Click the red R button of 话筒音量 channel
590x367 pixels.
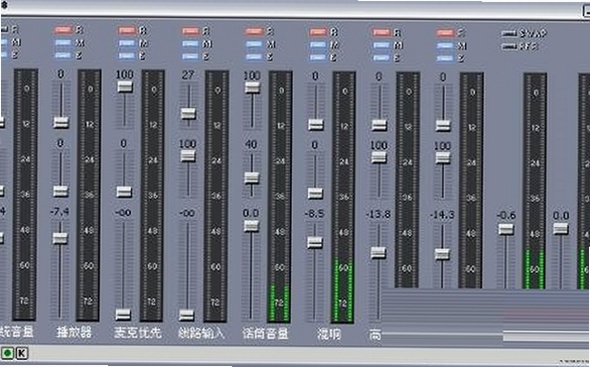pos(254,31)
